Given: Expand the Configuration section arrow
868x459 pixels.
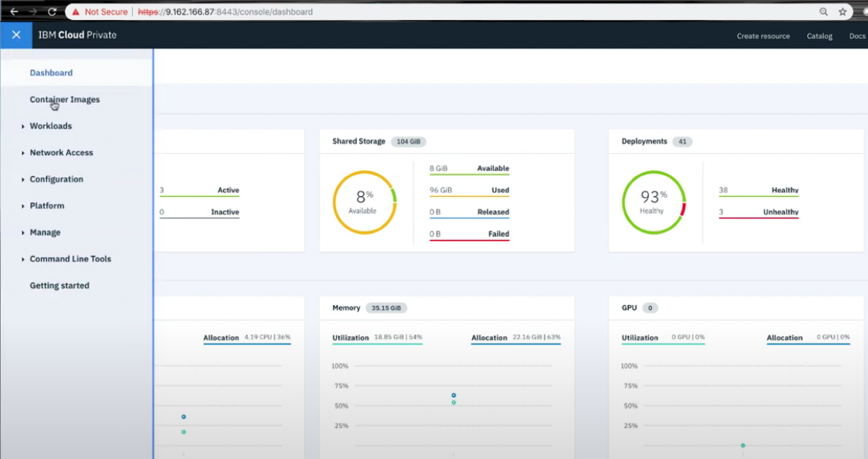Looking at the screenshot, I should 23,179.
